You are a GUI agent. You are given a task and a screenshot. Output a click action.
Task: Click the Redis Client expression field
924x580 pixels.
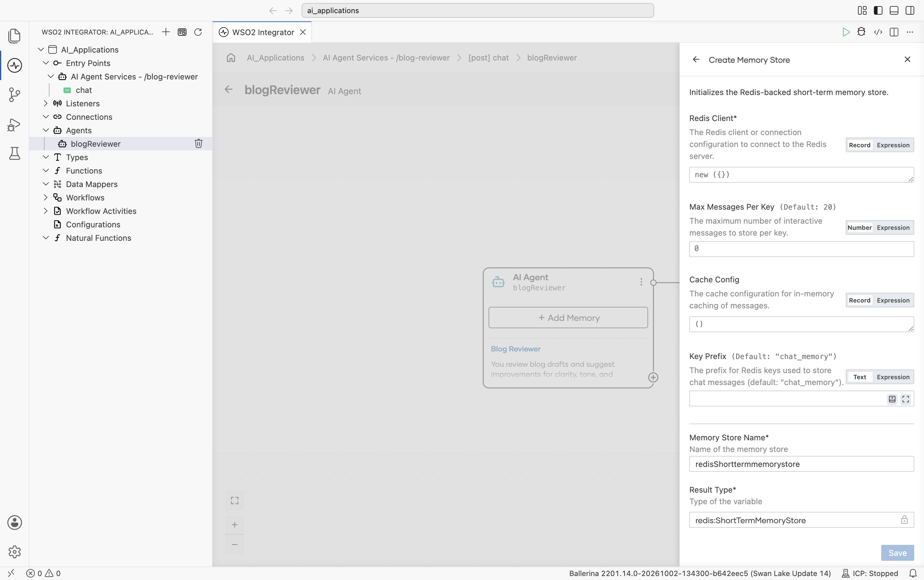801,174
